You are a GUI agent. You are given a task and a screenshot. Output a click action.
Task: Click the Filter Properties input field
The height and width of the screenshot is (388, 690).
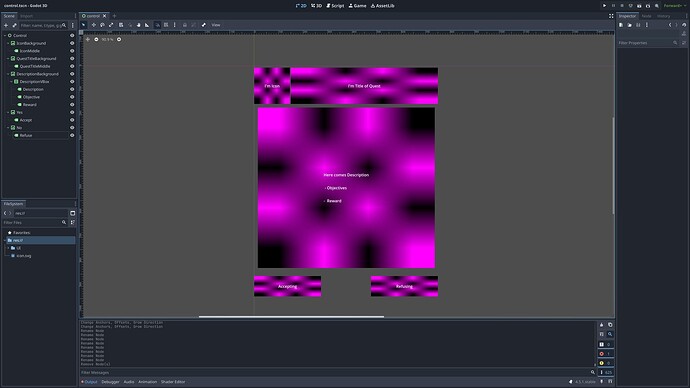coord(648,43)
